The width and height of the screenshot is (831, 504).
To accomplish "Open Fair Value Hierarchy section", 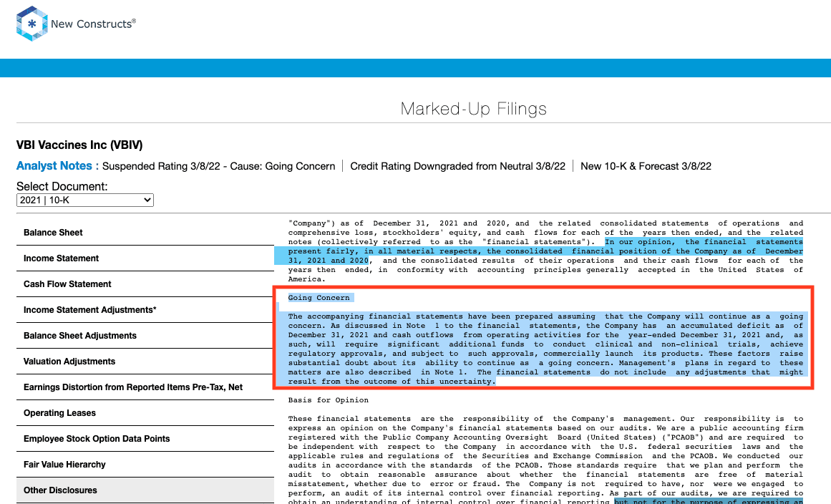I will (145, 465).
